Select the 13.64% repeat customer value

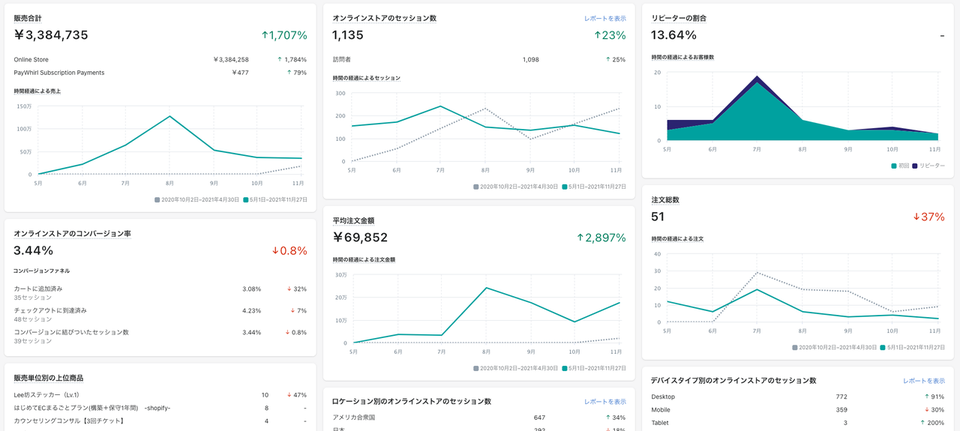point(673,35)
